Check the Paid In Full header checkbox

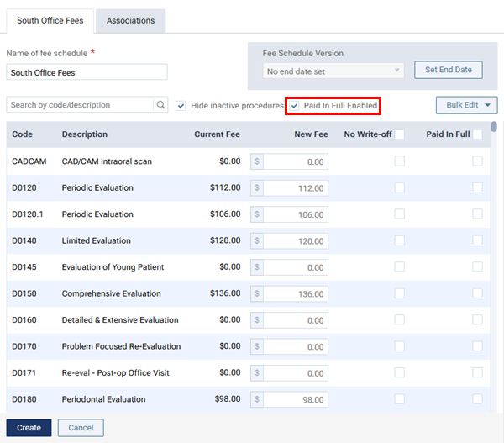477,134
